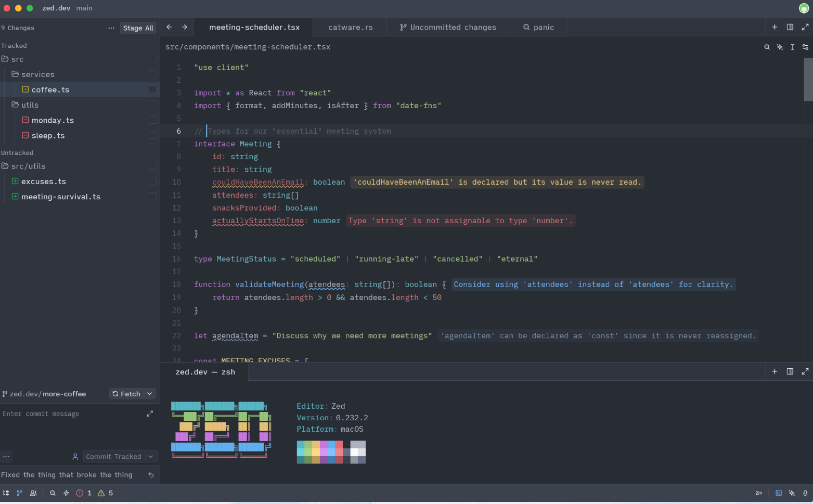Image resolution: width=813 pixels, height=504 pixels.
Task: Click the main branch in title bar
Action: coord(84,8)
